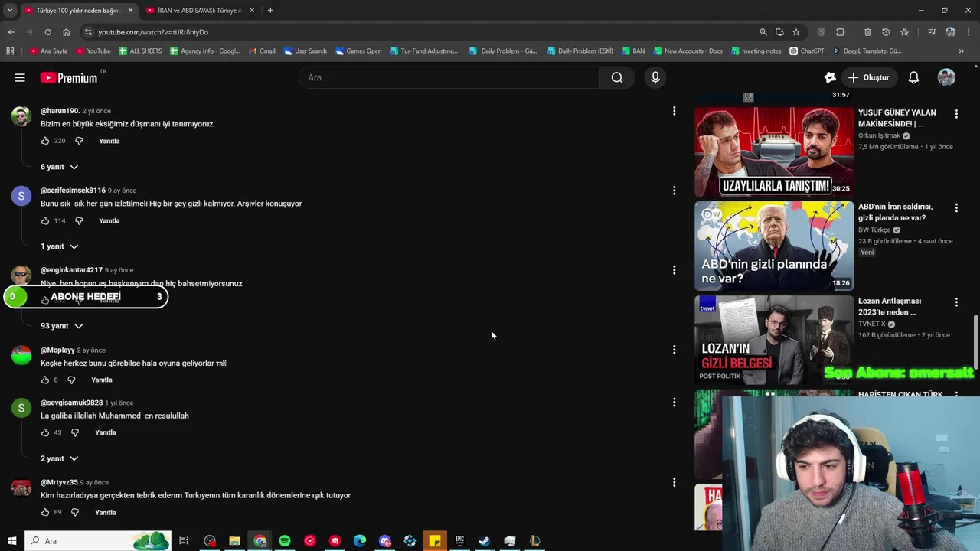Open options menu for @Moplayy comment
980x551 pixels.
674,350
